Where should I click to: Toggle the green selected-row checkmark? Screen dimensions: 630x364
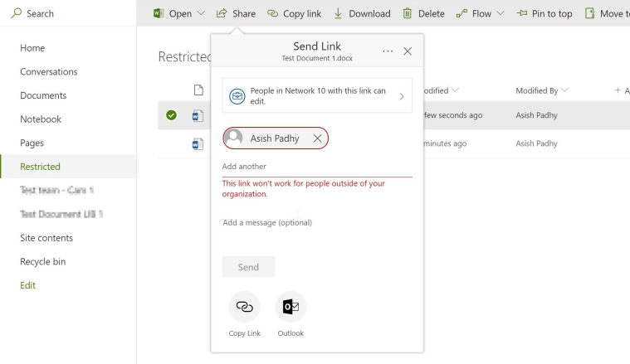[172, 115]
